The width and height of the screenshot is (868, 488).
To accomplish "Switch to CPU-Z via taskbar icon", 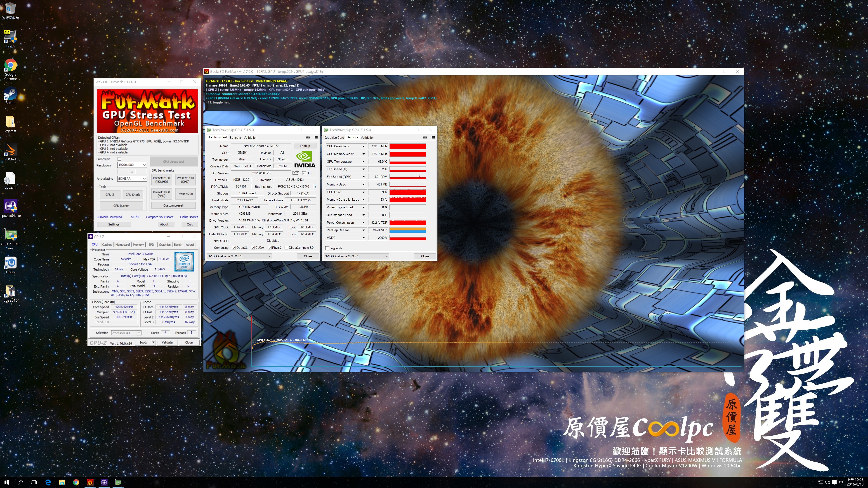I will (x=104, y=482).
